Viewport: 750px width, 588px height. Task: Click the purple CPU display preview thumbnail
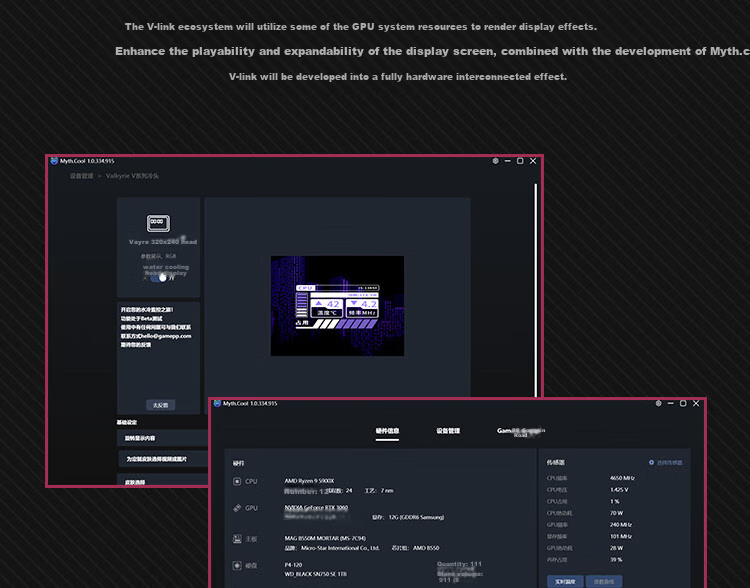[x=337, y=306]
